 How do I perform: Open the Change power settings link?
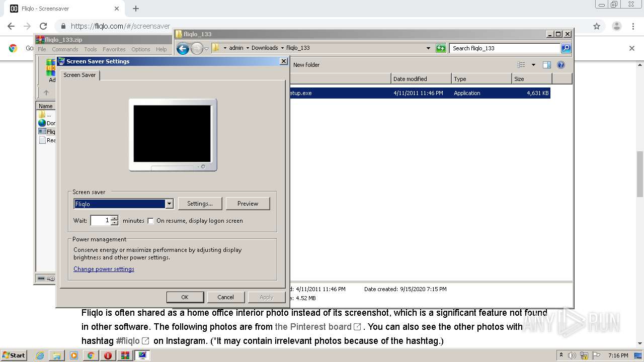coord(104,269)
